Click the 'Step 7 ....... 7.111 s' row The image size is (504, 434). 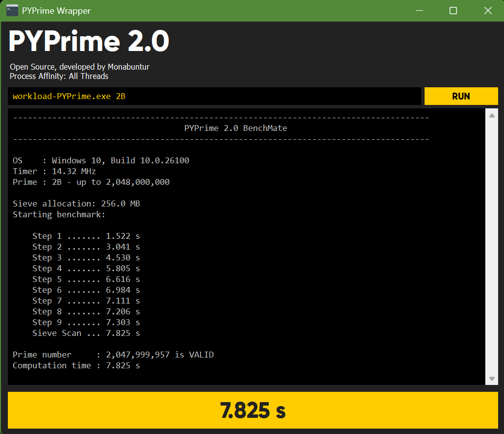click(86, 301)
